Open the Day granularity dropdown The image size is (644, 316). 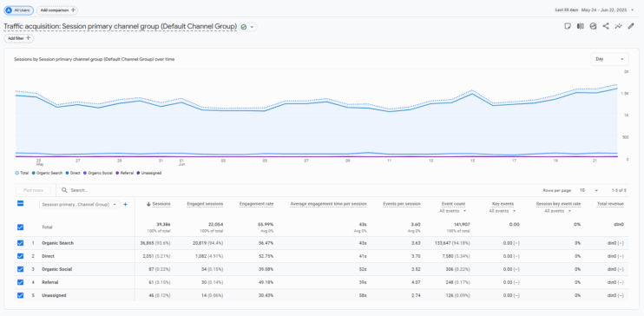pos(609,59)
